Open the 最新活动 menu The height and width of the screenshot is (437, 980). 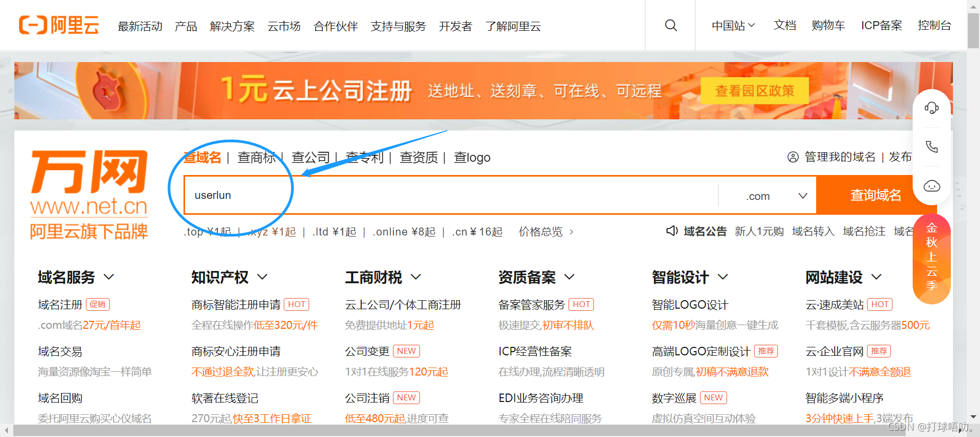pos(140,26)
